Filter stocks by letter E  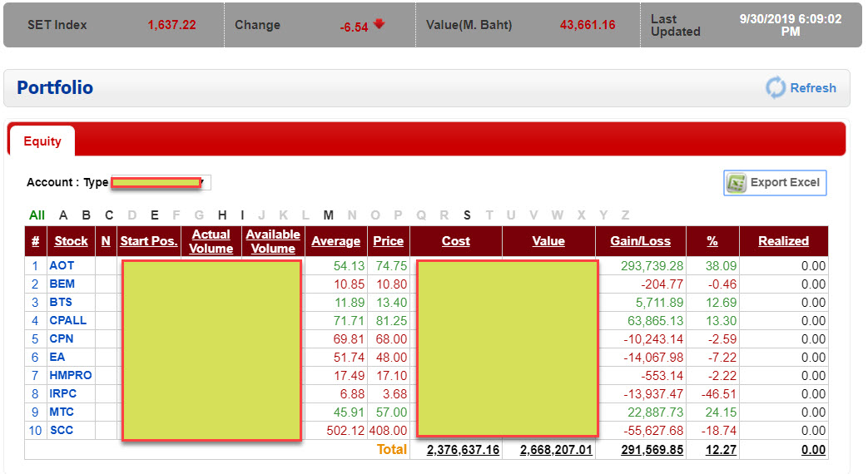coord(155,215)
